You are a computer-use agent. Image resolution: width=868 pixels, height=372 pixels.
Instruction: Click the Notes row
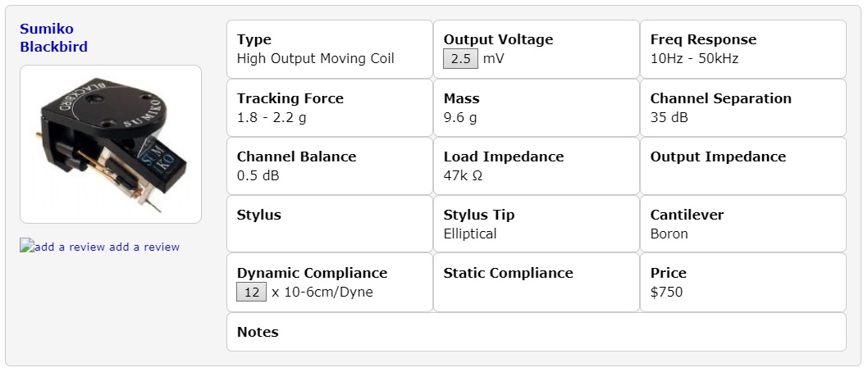pos(536,332)
